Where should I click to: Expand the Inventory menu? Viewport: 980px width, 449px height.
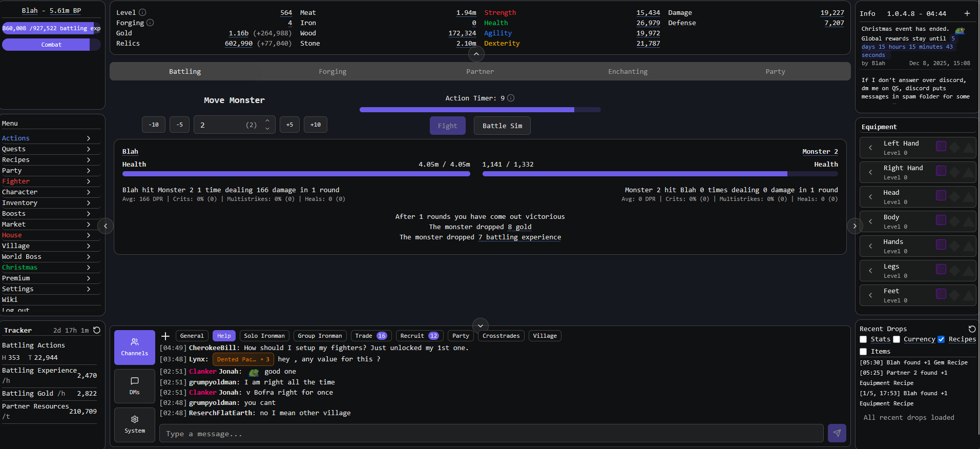tap(51, 203)
